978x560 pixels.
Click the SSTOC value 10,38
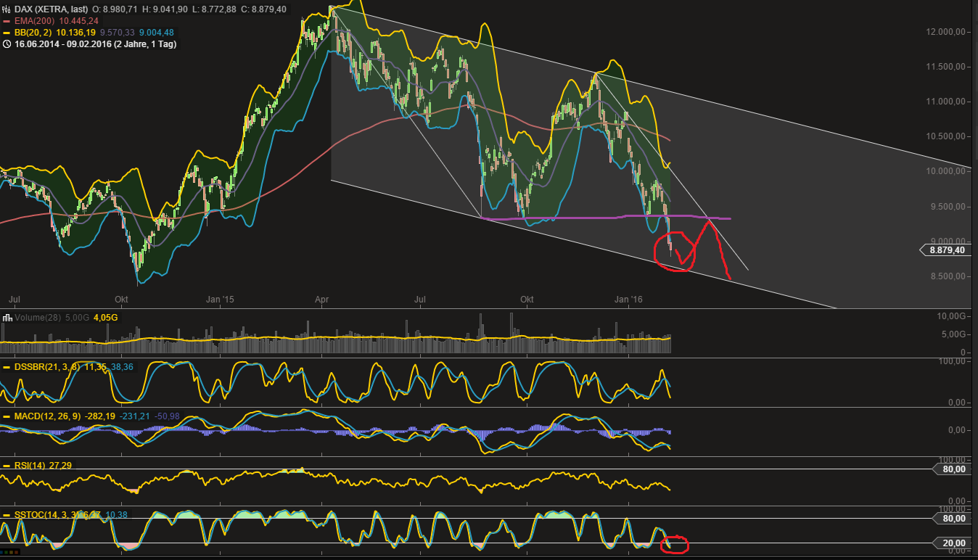[x=118, y=515]
